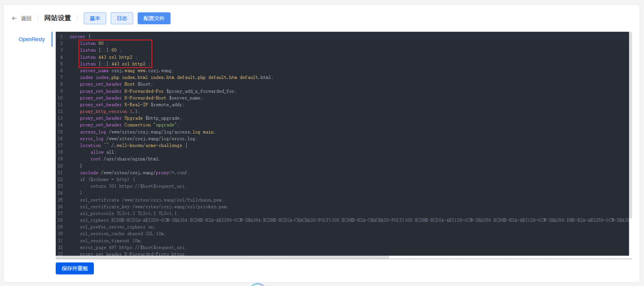The image size is (644, 286).
Task: Click the 返回 back link
Action: point(26,18)
